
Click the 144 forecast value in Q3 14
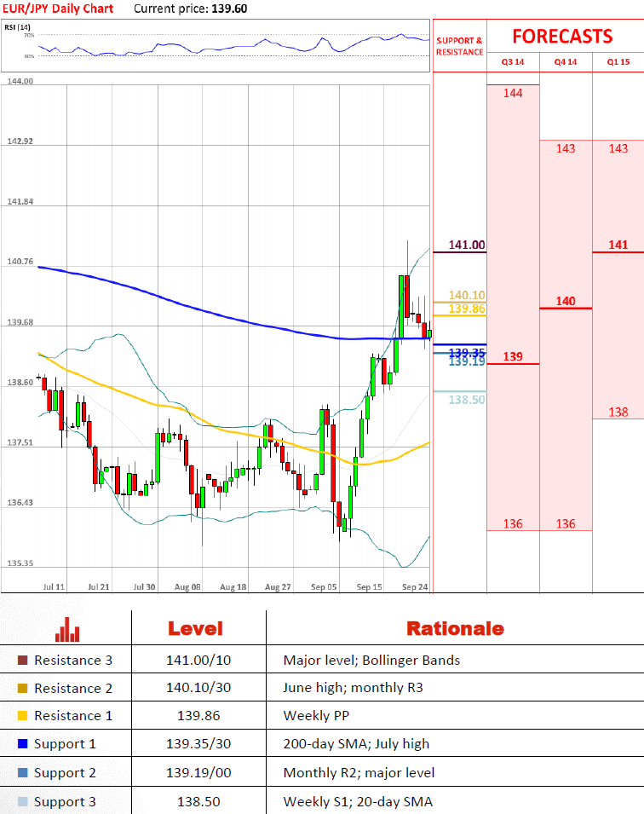pyautogui.click(x=513, y=94)
